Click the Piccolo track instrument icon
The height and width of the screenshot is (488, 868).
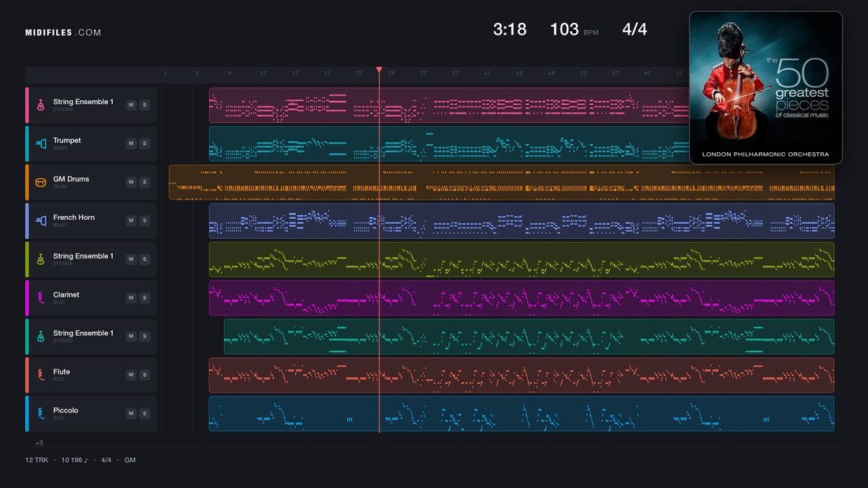(40, 413)
